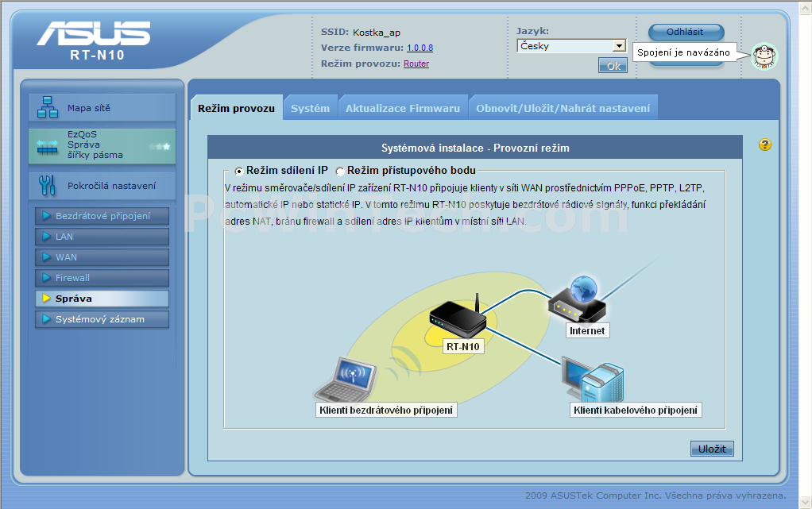Click the yellow question mark help icon

[765, 145]
